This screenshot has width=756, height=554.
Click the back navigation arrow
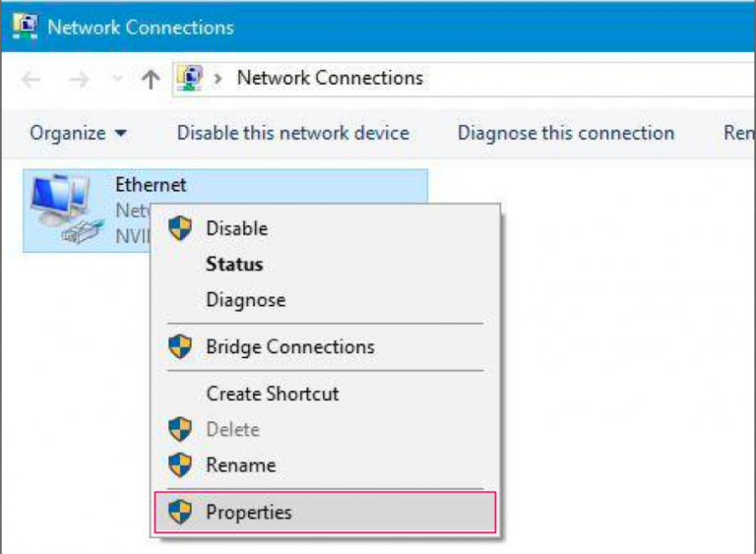coord(31,80)
